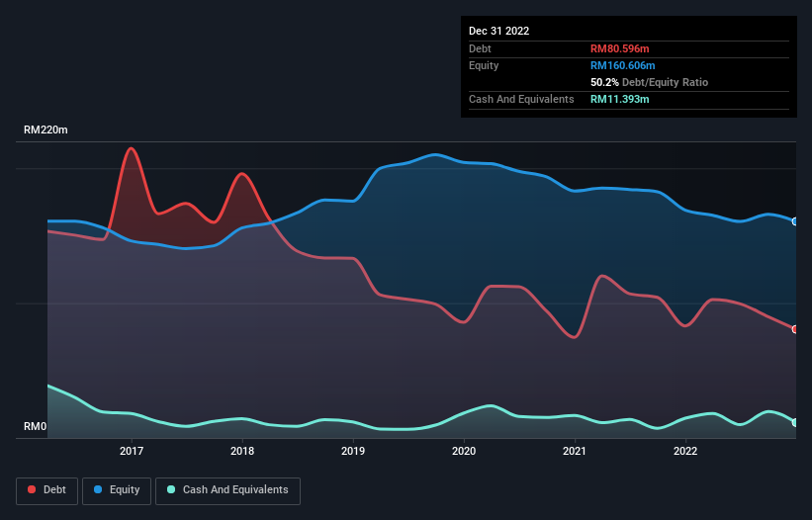Click the 2018 x-axis label
The image size is (812, 520).
[242, 451]
